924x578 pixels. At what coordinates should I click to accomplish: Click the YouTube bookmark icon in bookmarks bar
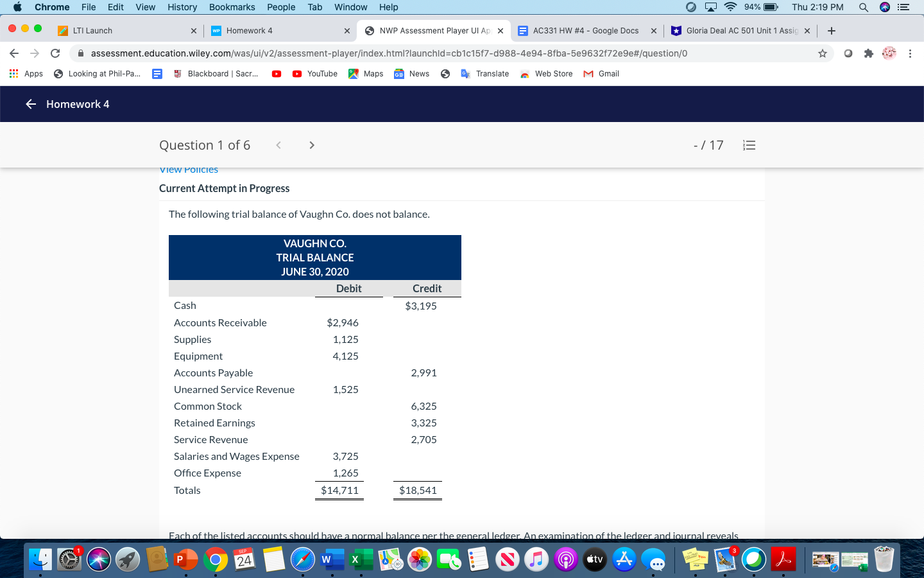[297, 73]
